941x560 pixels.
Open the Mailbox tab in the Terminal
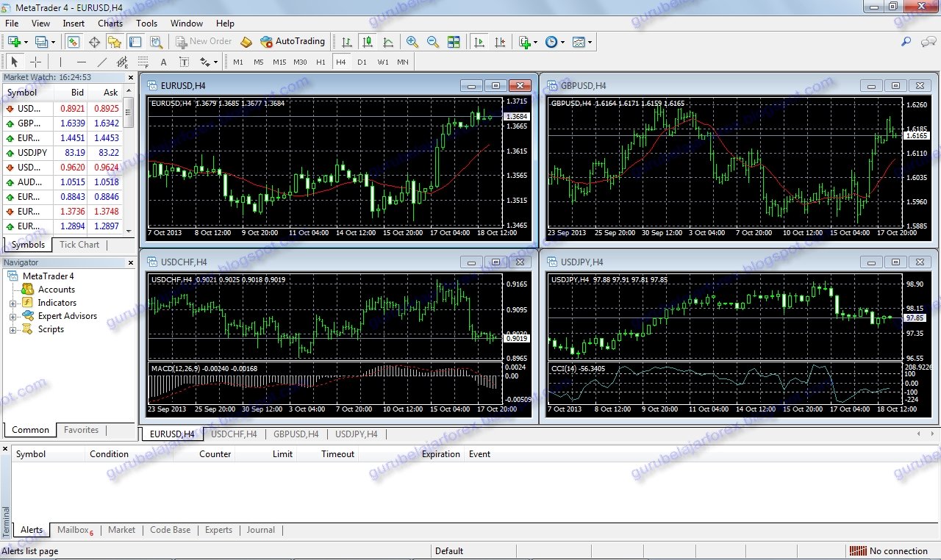point(74,530)
